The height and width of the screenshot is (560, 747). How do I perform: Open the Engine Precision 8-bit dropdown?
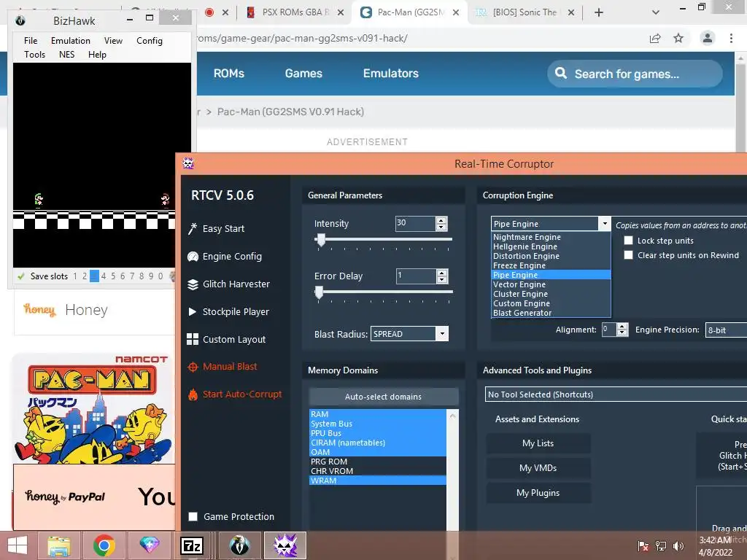[726, 330]
